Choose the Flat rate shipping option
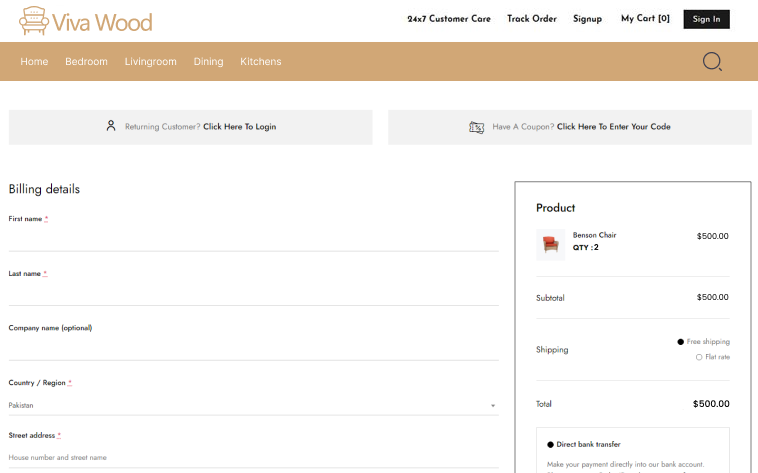The width and height of the screenshot is (758, 473). tap(699, 357)
